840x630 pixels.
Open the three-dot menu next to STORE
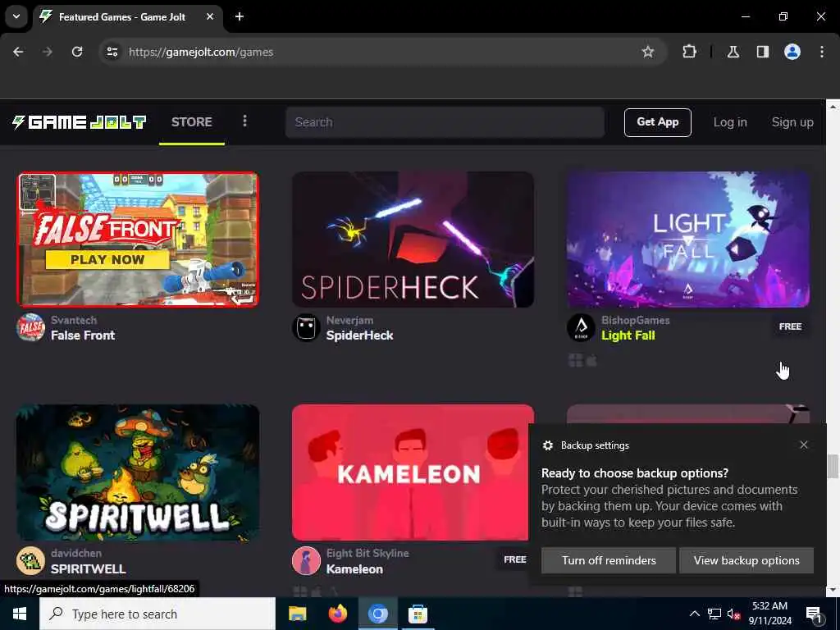[x=244, y=121]
